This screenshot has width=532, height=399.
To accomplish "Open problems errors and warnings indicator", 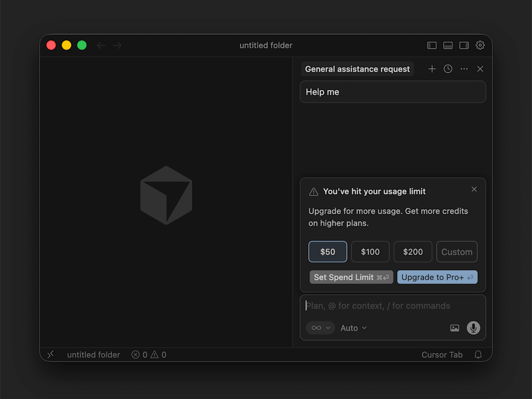I will 149,355.
